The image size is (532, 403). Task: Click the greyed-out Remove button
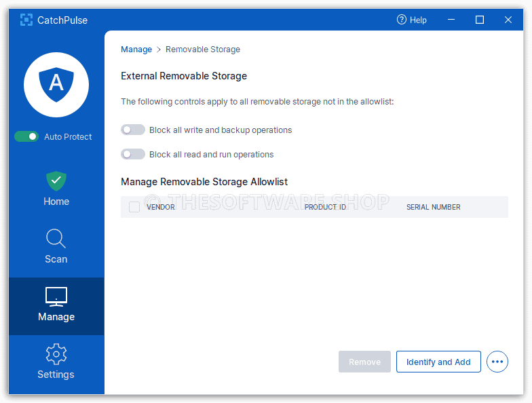pos(365,362)
